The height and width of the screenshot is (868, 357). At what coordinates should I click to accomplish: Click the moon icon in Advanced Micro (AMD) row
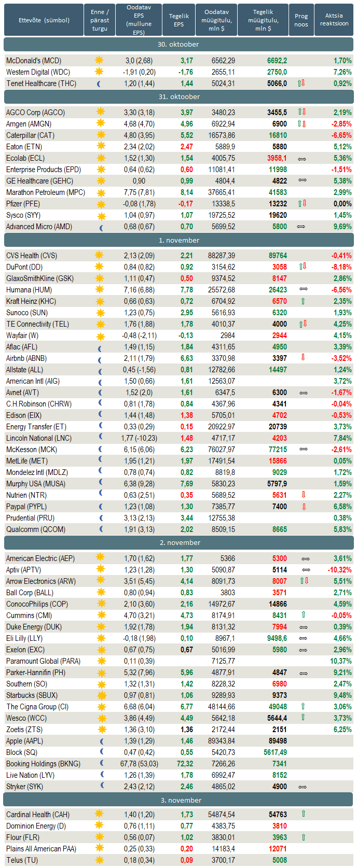(101, 227)
